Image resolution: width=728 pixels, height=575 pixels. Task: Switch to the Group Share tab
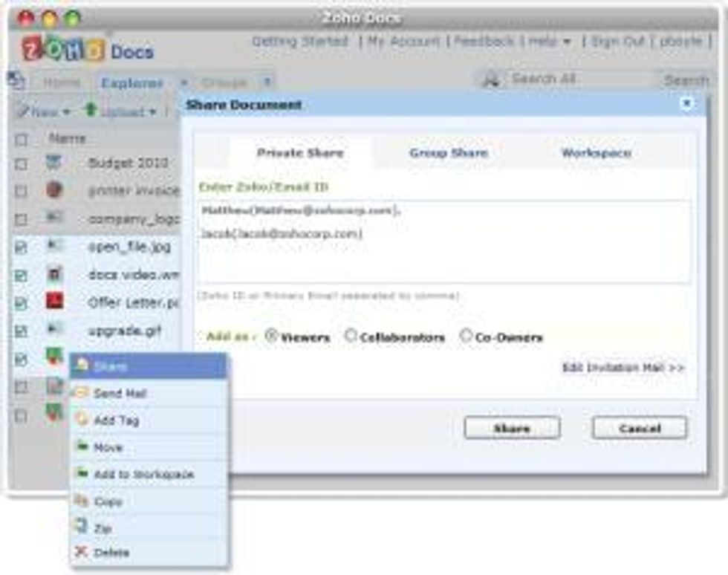pos(448,153)
